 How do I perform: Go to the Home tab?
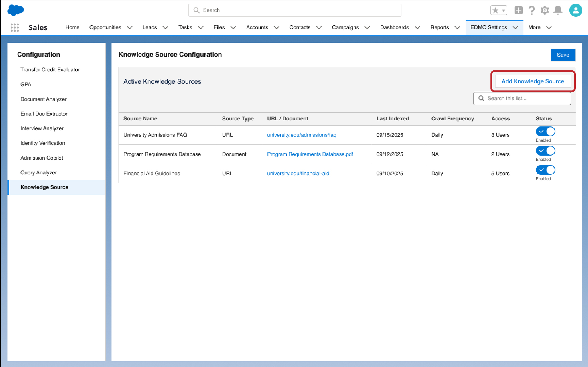72,28
